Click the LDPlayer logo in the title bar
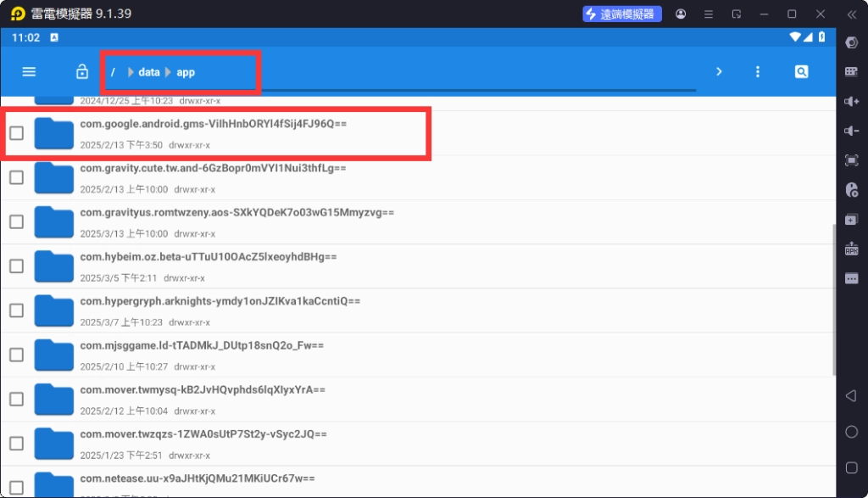The image size is (868, 498). point(18,14)
